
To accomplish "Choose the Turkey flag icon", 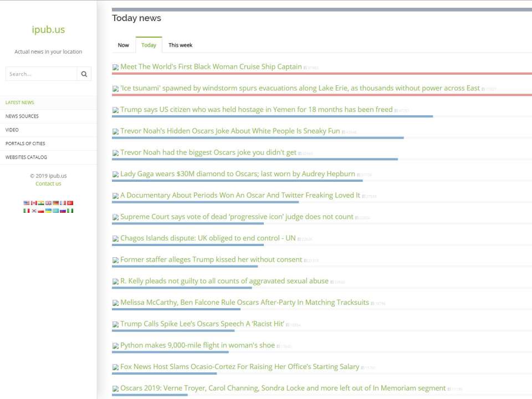I will pos(70,203).
